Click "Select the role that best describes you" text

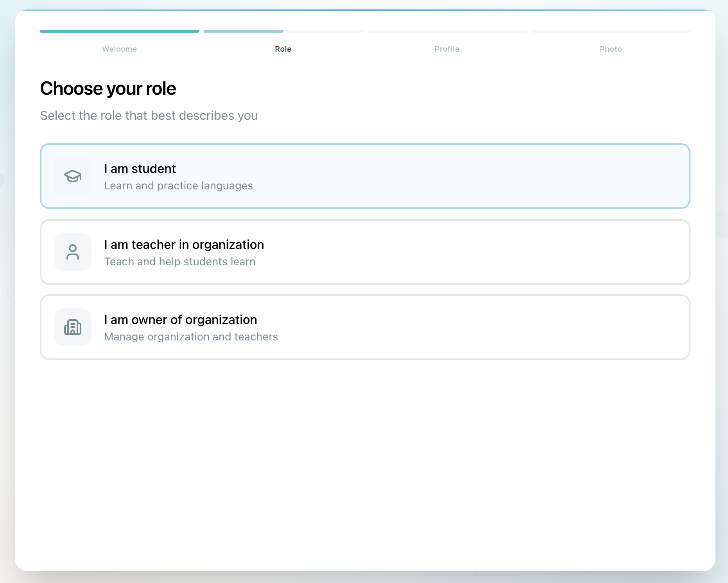point(149,116)
